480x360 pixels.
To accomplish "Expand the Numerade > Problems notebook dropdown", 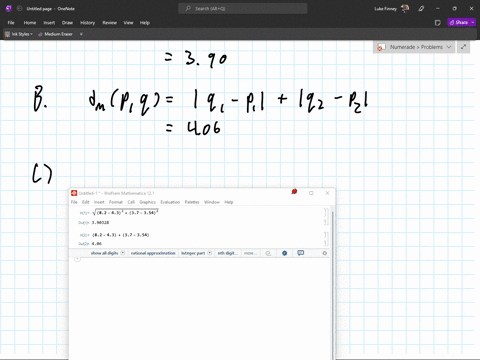I will 449,47.
